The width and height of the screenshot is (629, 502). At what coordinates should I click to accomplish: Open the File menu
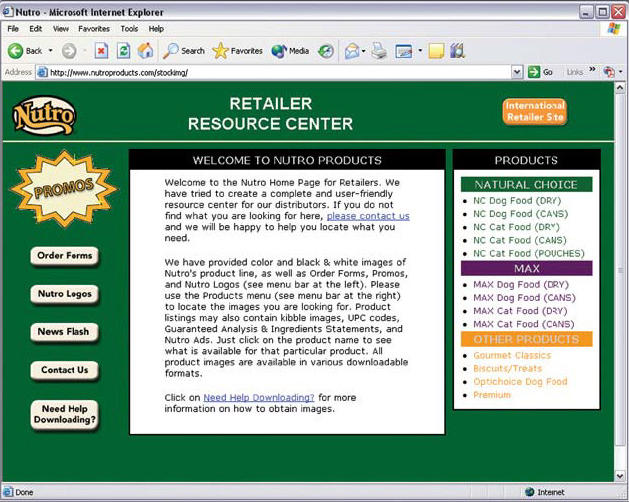13,29
